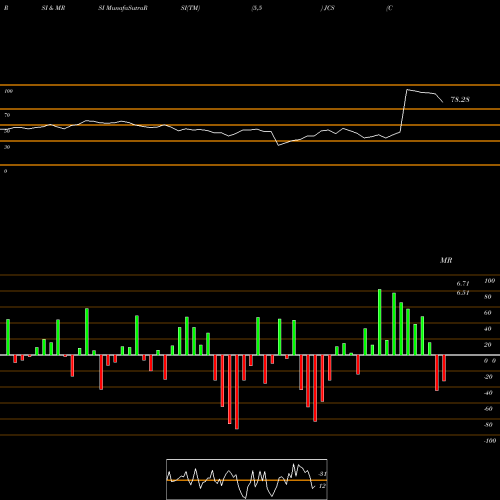Click the 'SI(TM)' header text
The width and height of the screenshot is (500, 500).
click(190, 8)
